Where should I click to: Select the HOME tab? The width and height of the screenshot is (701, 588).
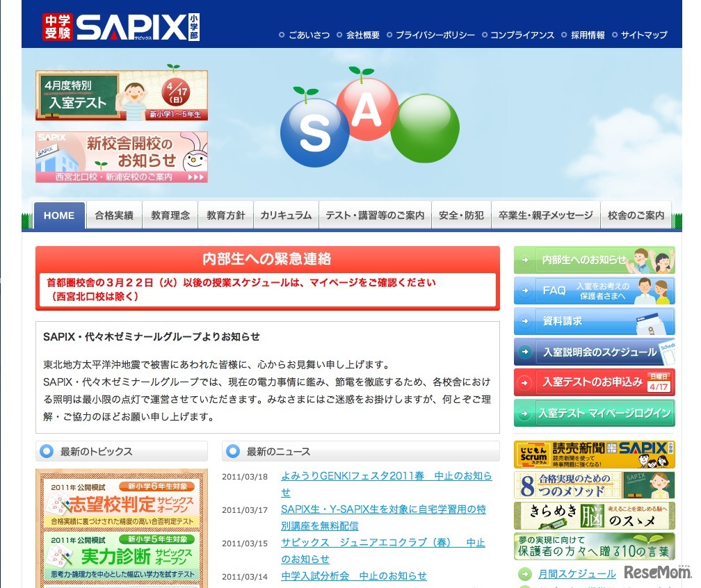[59, 215]
